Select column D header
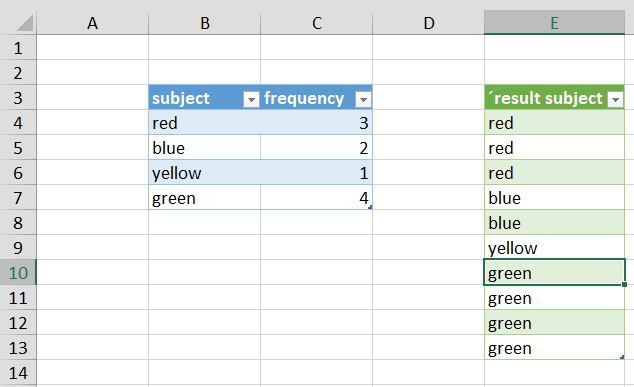This screenshot has width=634, height=387. tap(429, 23)
